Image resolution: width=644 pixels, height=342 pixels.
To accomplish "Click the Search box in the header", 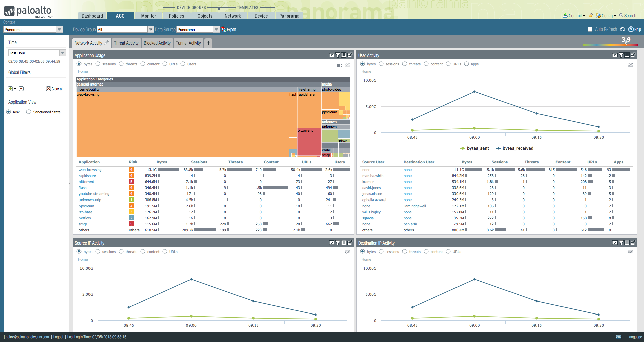I will pyautogui.click(x=628, y=16).
